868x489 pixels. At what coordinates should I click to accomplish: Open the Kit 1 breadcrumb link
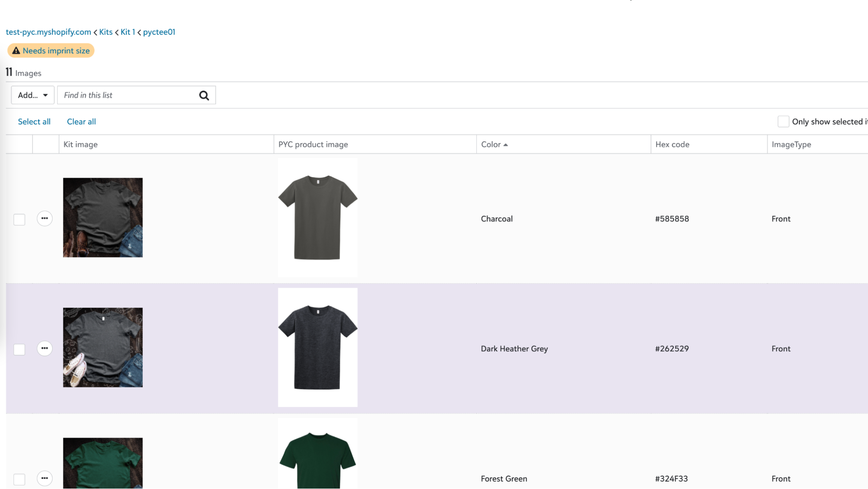coord(128,32)
